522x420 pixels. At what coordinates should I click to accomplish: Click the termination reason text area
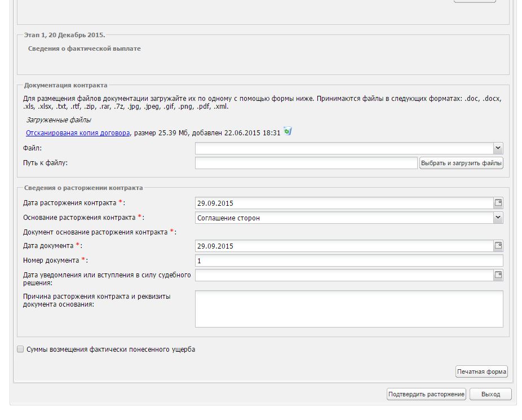tap(349, 309)
